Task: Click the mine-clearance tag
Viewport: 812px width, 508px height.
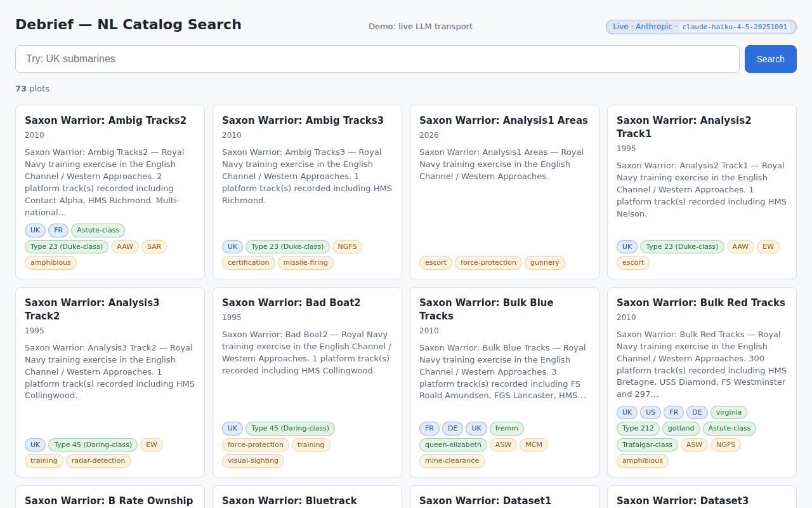Action: click(451, 461)
